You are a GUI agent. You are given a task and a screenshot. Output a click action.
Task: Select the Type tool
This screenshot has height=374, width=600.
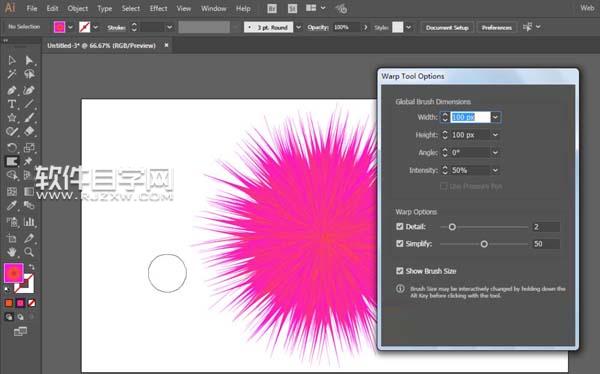[x=12, y=104]
